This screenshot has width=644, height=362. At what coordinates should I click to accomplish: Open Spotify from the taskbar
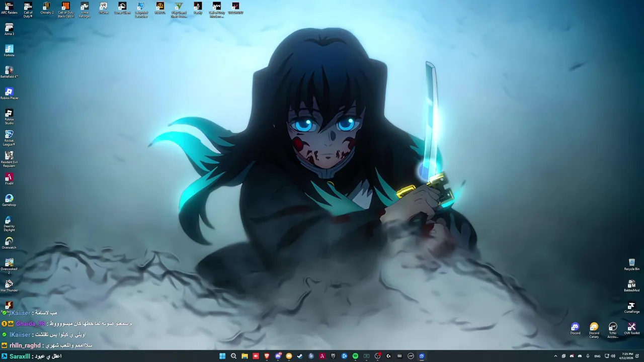coord(355,356)
